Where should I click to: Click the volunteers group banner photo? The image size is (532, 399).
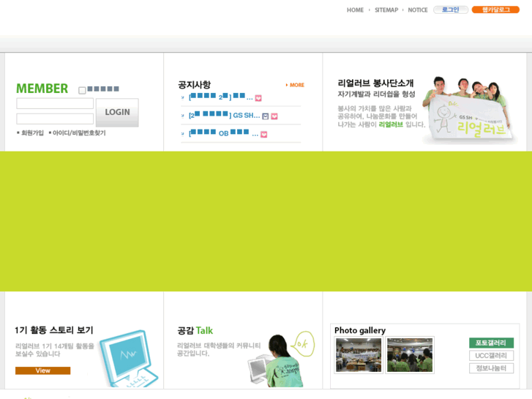tap(470, 111)
